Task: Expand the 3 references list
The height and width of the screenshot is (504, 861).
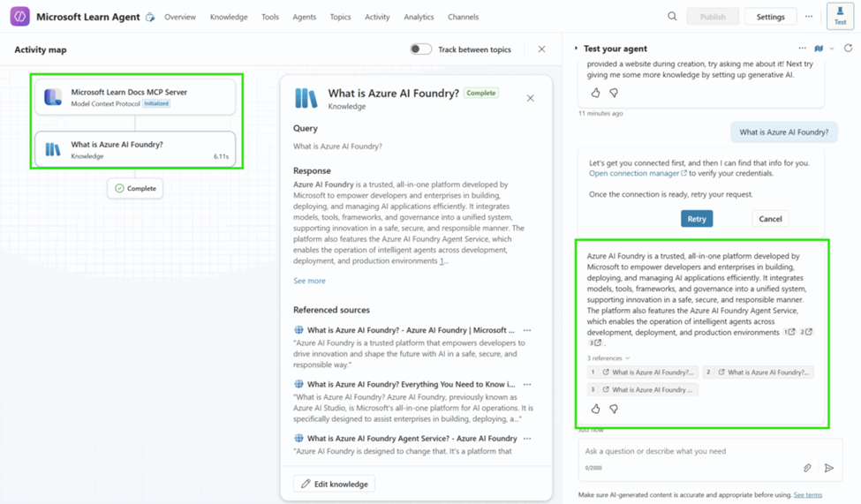Action: coord(608,357)
